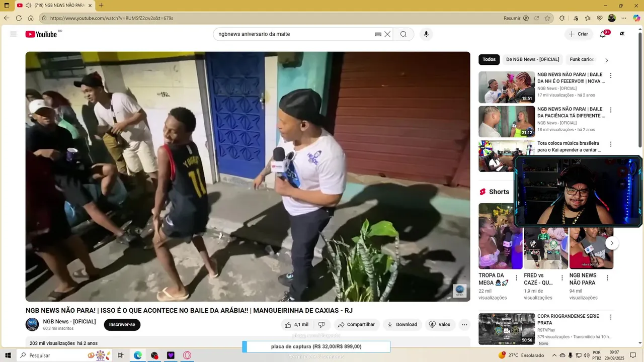This screenshot has height=362, width=644.
Task: Click the 'Criar' create button
Action: 579,34
